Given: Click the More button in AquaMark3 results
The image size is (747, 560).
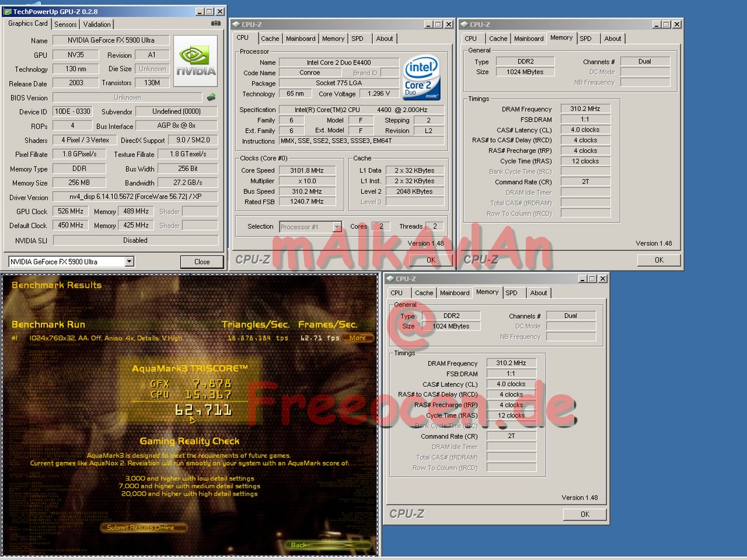Looking at the screenshot, I should pos(358,338).
